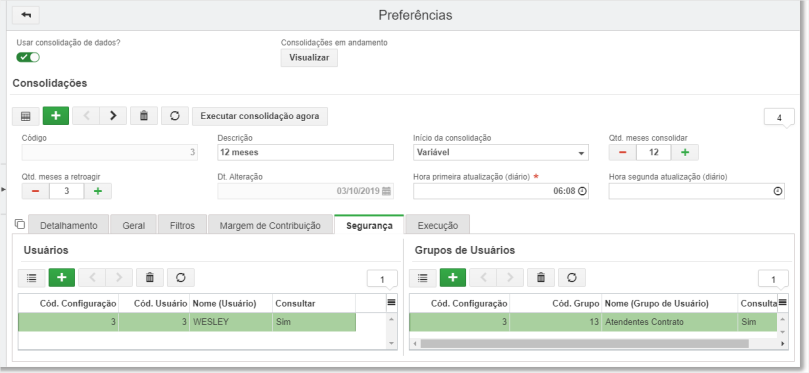Go to next consolidação record
809x373 pixels.
tap(113, 116)
